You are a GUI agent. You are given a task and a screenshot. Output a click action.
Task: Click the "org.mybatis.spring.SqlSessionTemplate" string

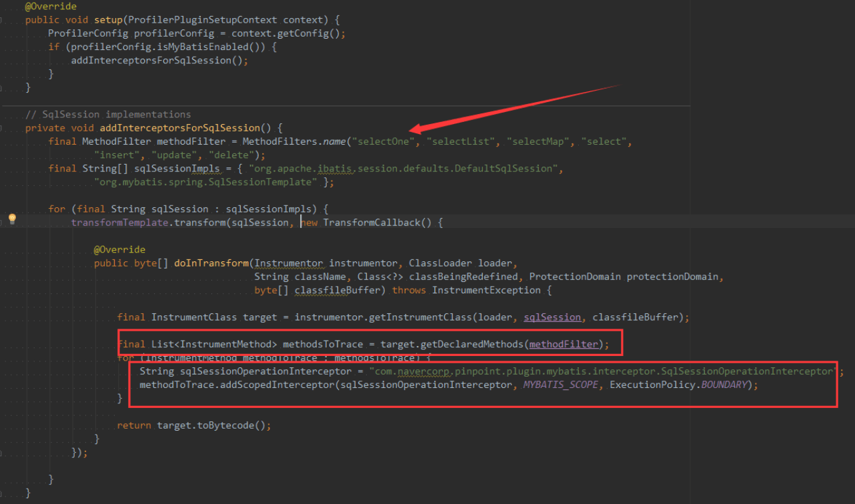[x=206, y=182]
